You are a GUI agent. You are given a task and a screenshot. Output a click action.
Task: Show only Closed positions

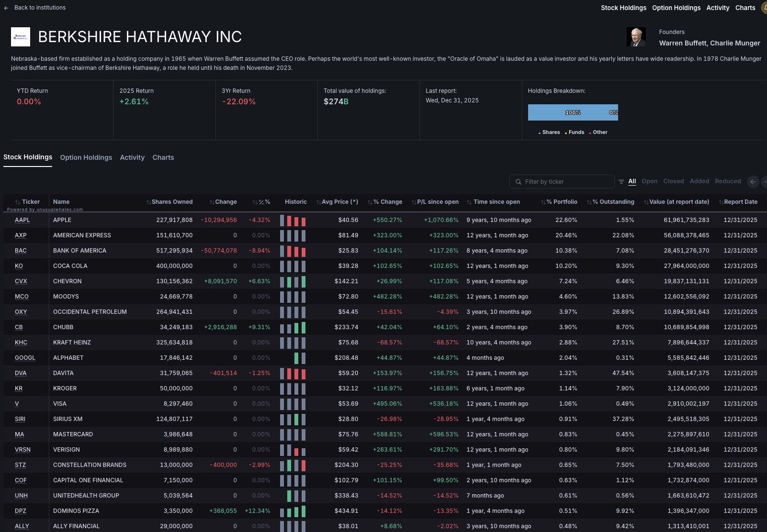click(674, 181)
